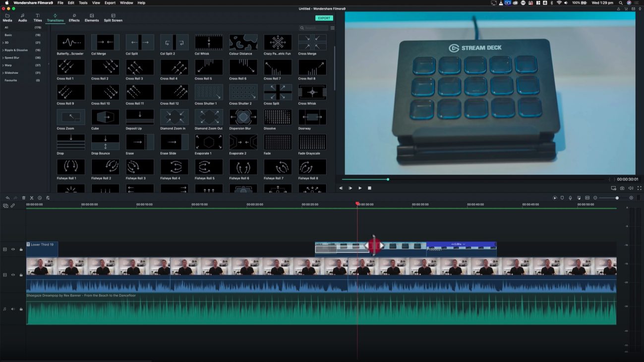Switch to the Audio tab
Image resolution: width=644 pixels, height=362 pixels.
pos(22,18)
